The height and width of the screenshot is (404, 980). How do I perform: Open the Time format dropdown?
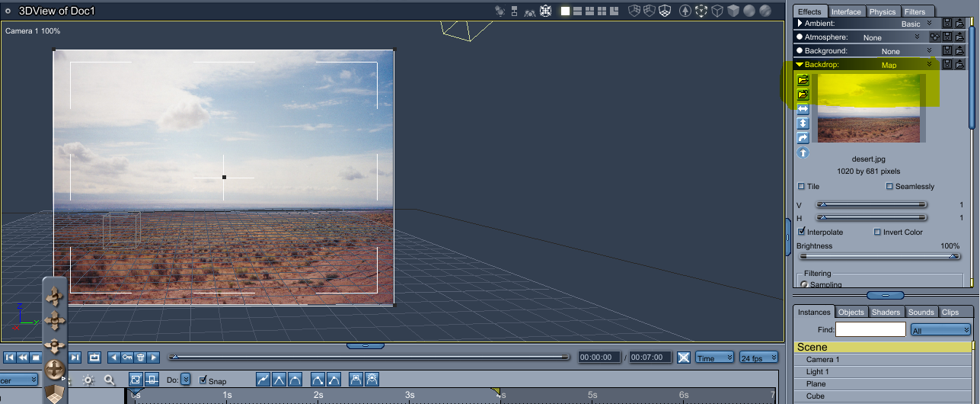(715, 358)
